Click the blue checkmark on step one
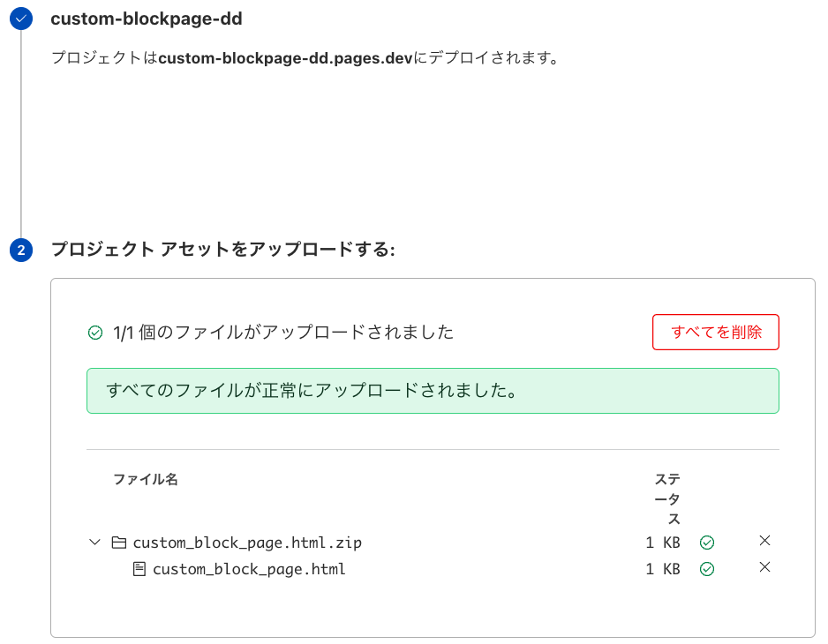Image resolution: width=828 pixels, height=644 pixels. 20,19
